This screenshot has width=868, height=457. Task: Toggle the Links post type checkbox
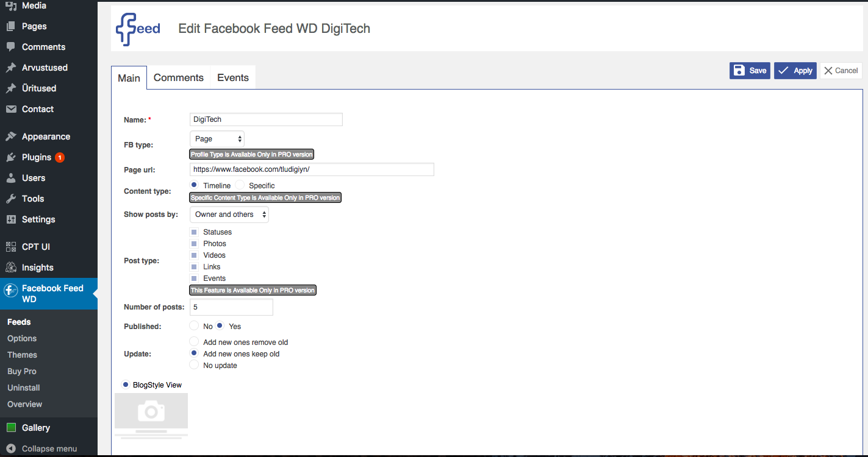coord(194,267)
